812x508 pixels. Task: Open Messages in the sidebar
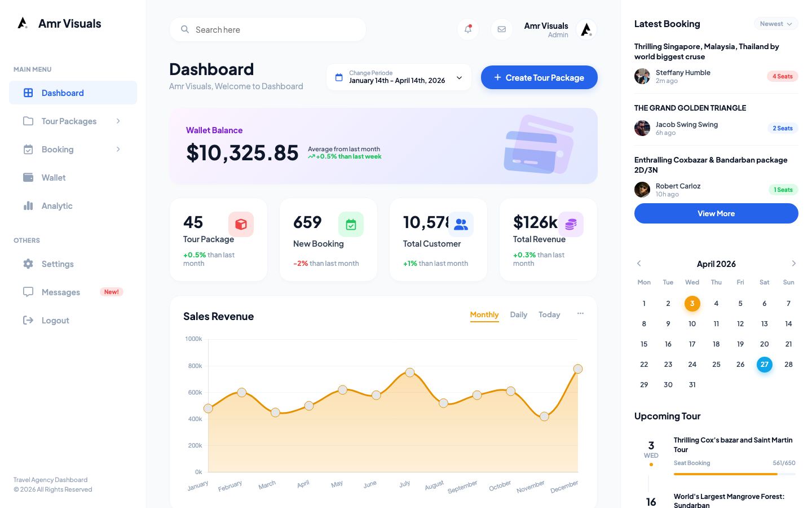[73, 292]
